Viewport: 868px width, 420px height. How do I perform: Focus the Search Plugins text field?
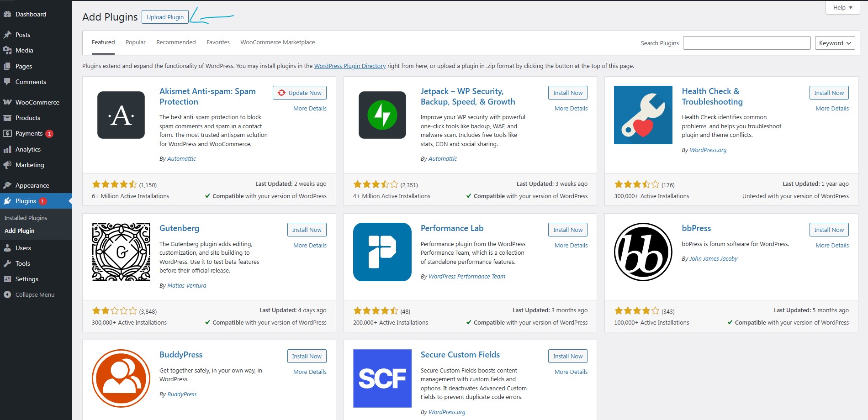746,43
